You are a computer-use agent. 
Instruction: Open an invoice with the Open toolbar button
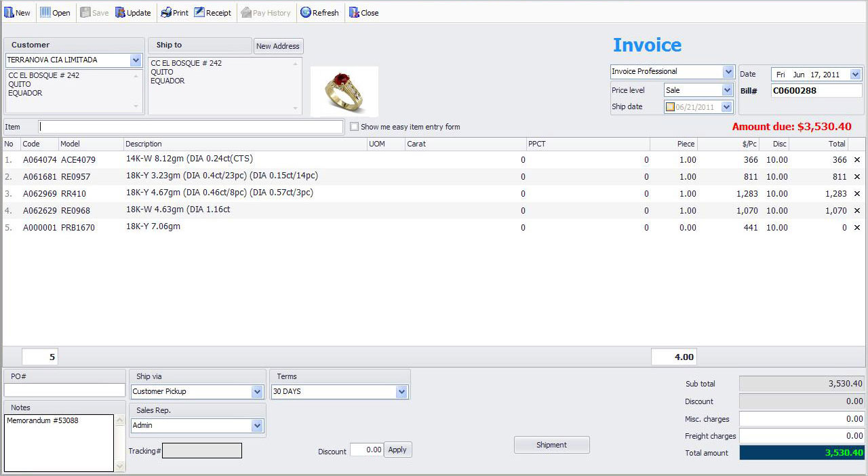[x=55, y=12]
